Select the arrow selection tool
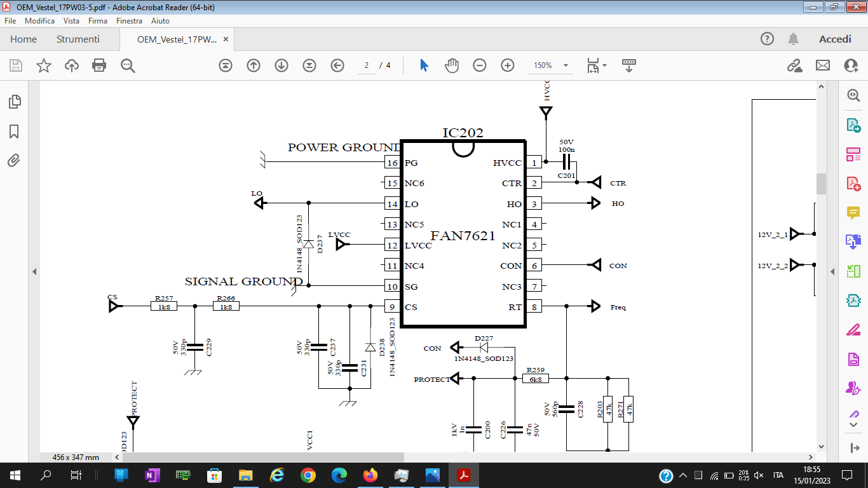868x488 pixels. click(424, 65)
